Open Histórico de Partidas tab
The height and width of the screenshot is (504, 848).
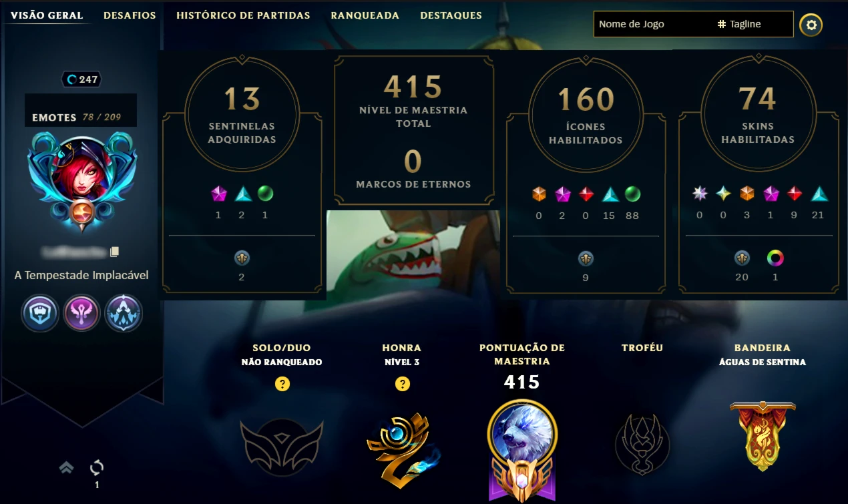click(243, 15)
